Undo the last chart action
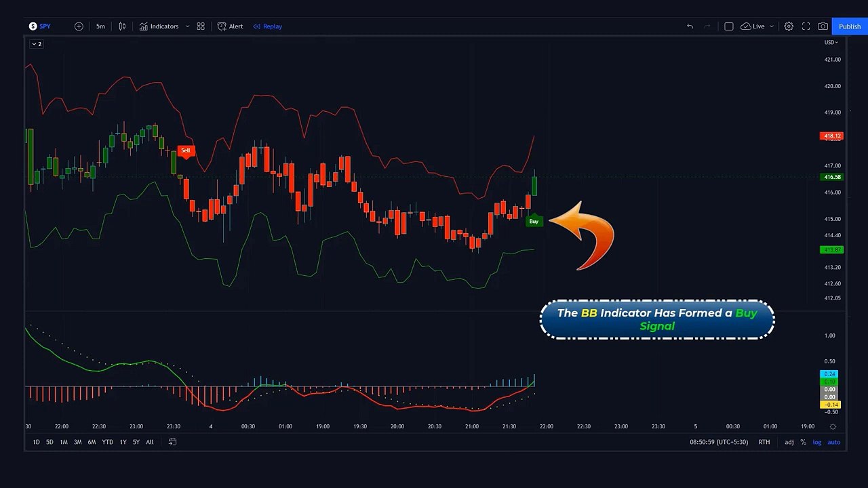The height and width of the screenshot is (488, 868). click(690, 26)
